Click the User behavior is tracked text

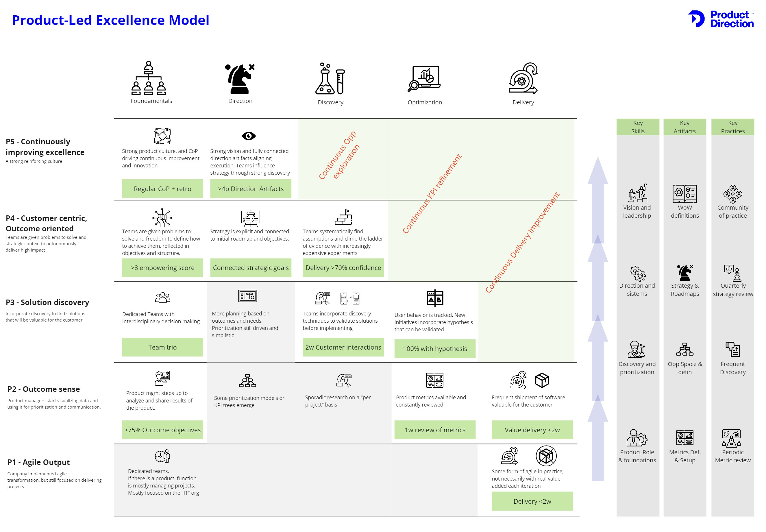(x=433, y=322)
